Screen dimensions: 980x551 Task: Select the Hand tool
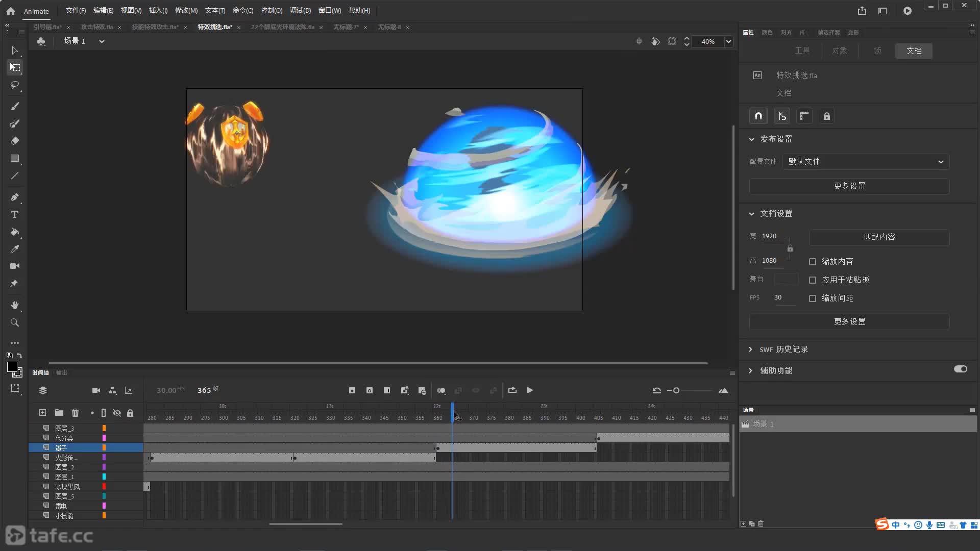14,305
